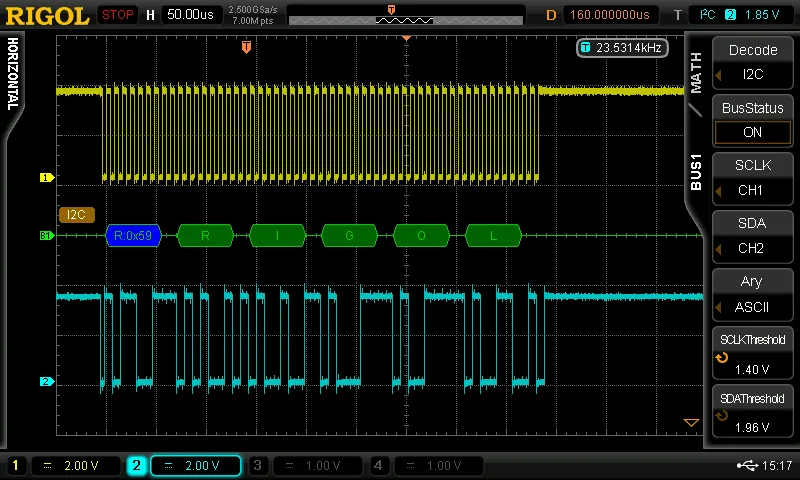800x480 pixels.
Task: Click the orange I2C bus label
Action: [77, 215]
